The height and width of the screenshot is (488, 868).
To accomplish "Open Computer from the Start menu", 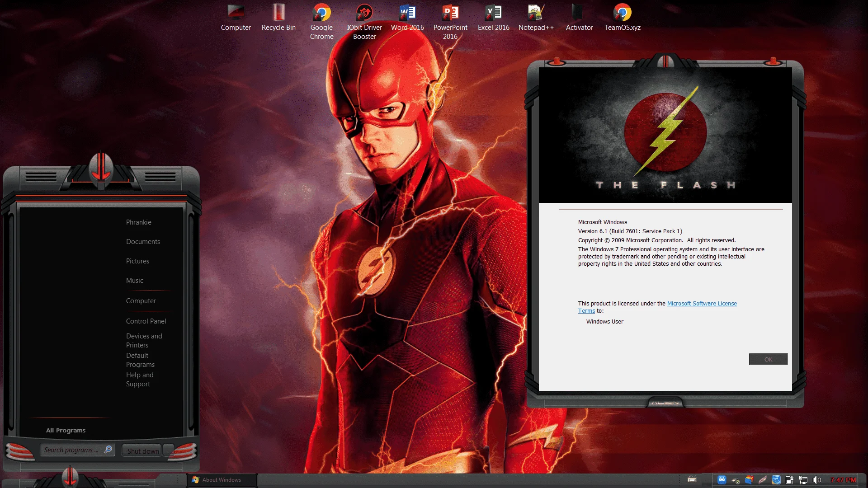I will 141,301.
